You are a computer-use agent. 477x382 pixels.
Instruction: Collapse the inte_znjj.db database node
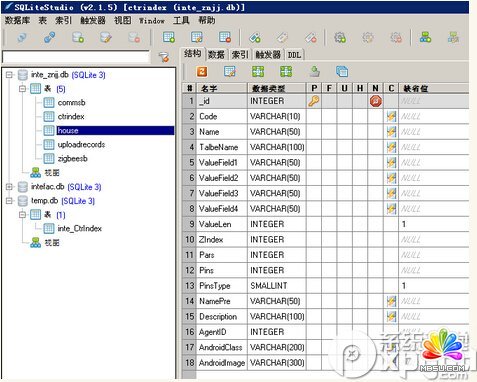pos(9,75)
